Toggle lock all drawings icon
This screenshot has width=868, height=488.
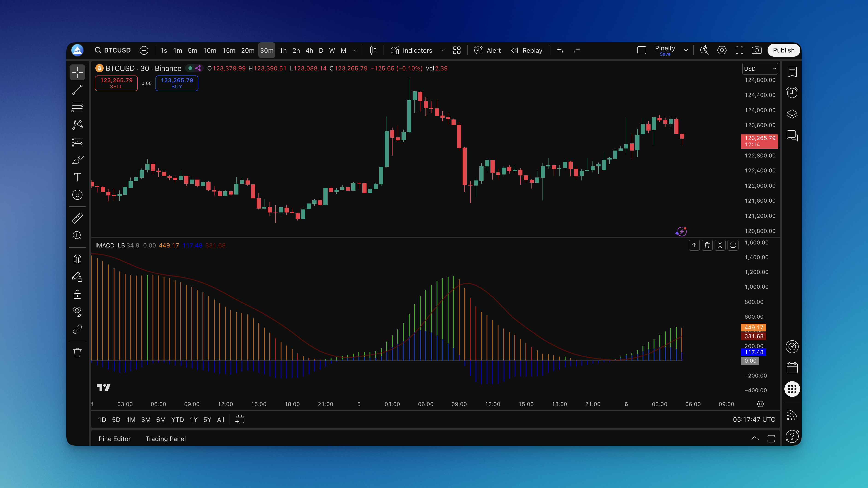(x=77, y=294)
